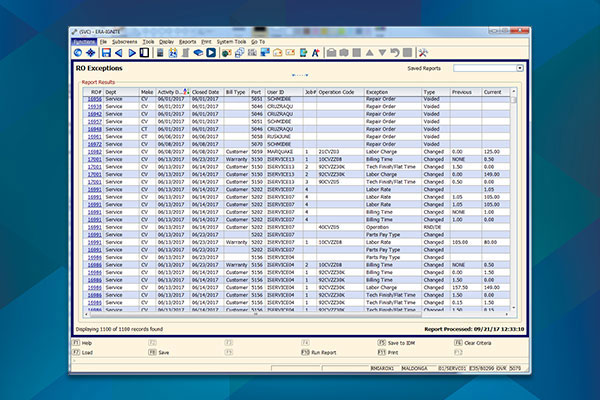Click the wrench tools icon in toolbar

(422, 52)
